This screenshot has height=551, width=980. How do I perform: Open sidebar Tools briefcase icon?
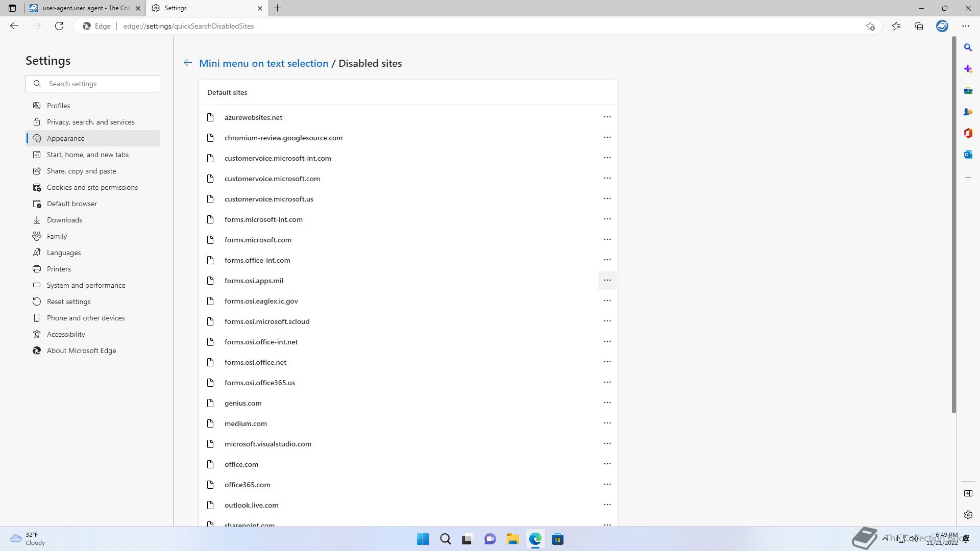tap(968, 90)
